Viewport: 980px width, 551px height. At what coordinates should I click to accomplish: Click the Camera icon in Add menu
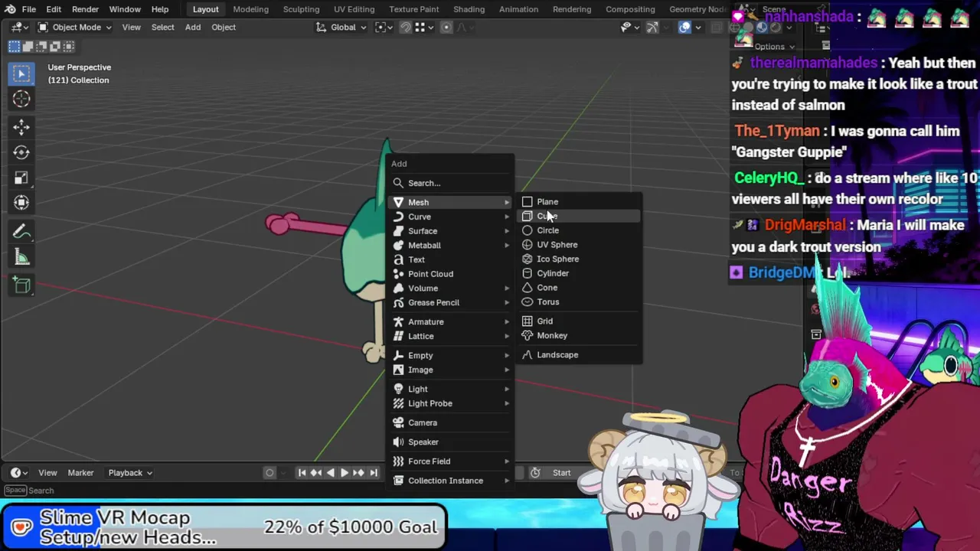[398, 422]
